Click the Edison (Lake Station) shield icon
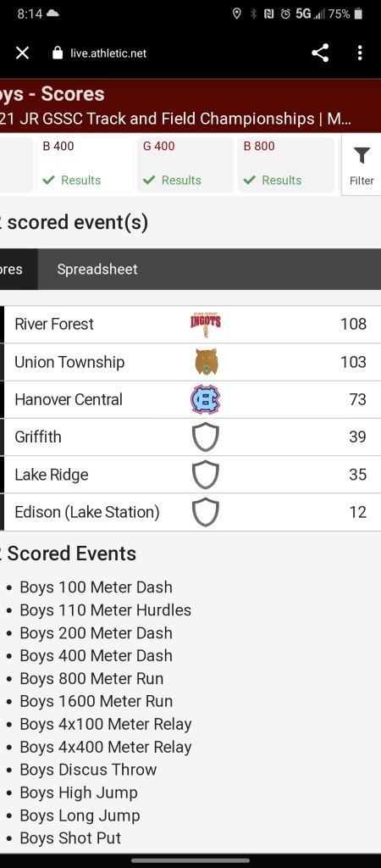Viewport: 381px width, 868px height. (206, 512)
